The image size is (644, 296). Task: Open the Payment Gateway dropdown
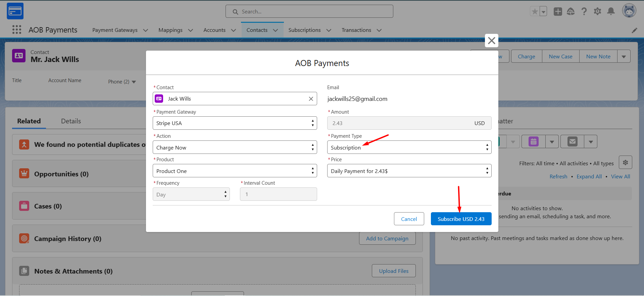(235, 123)
